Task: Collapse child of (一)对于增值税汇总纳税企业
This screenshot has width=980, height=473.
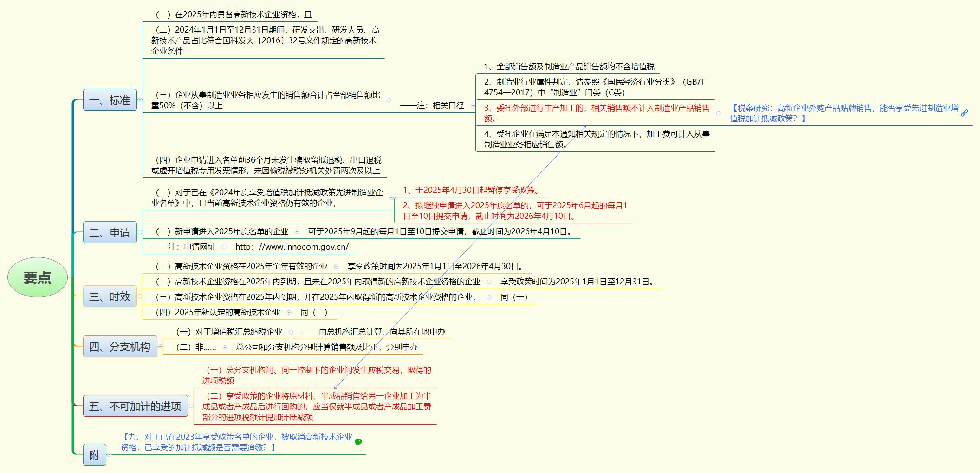Action: (291, 332)
